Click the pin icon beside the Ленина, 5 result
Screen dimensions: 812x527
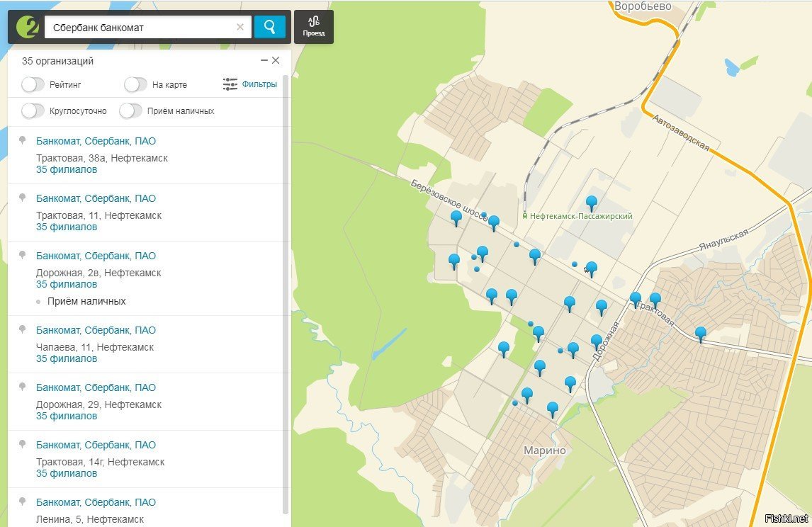(22, 502)
